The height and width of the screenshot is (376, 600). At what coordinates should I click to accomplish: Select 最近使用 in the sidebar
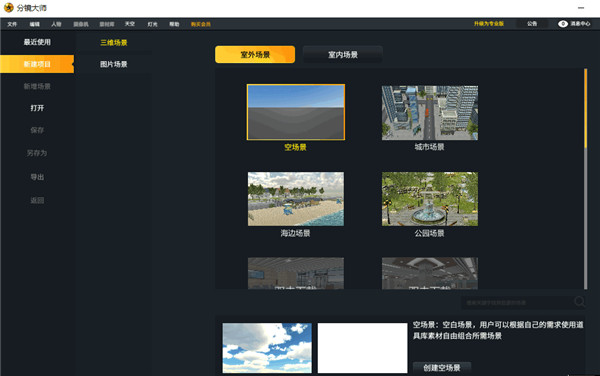(x=37, y=42)
